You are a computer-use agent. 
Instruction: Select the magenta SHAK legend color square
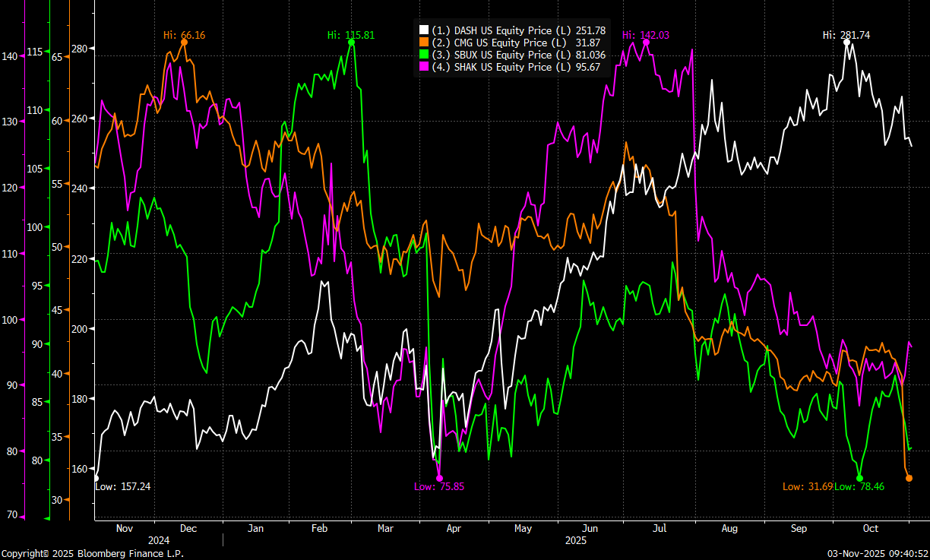pos(424,67)
